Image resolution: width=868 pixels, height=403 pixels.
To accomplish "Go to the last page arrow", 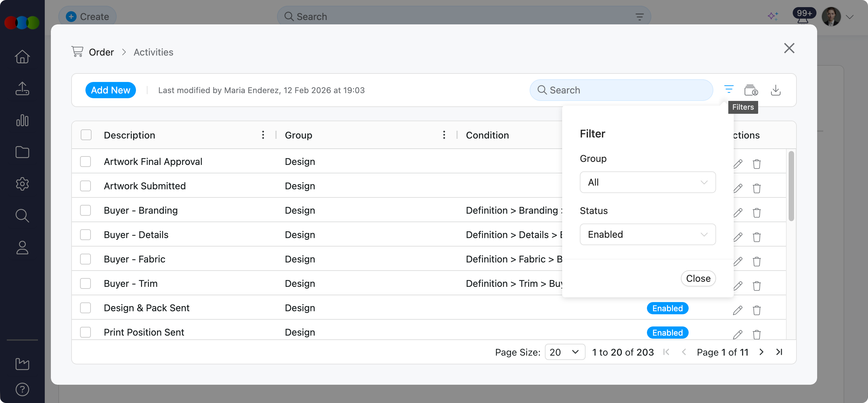I will (779, 352).
